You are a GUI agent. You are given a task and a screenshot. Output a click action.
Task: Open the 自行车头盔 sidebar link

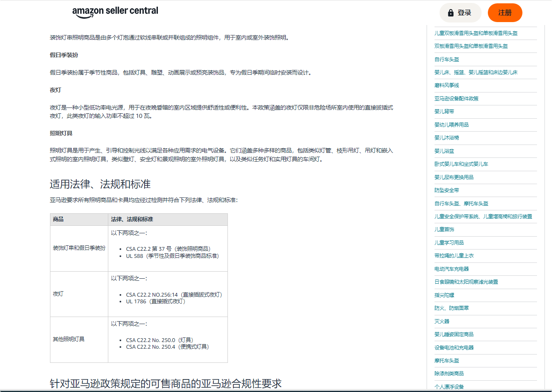447,60
